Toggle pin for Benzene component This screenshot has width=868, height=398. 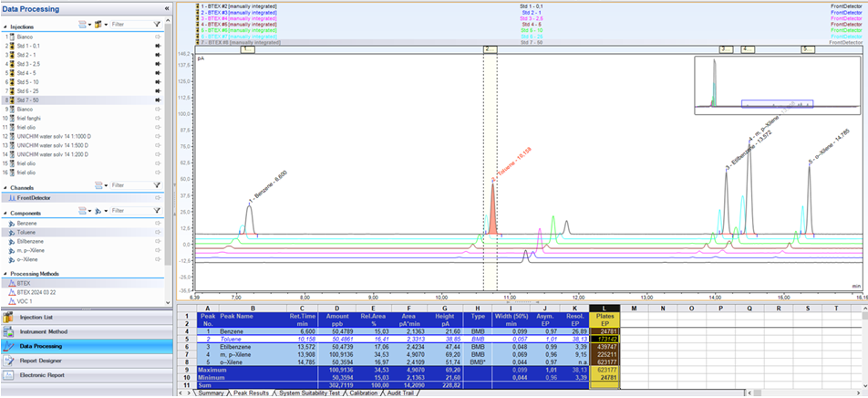click(x=158, y=223)
